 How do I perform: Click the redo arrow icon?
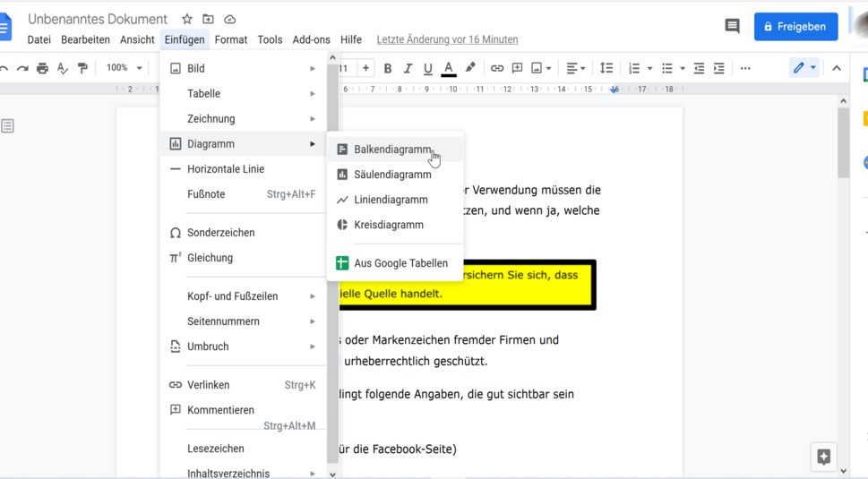[x=22, y=68]
